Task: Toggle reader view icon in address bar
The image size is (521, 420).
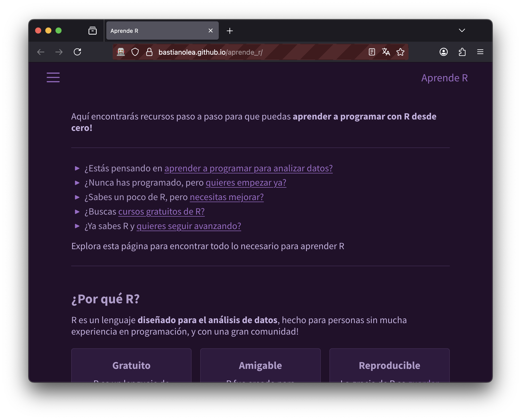Action: coord(372,52)
